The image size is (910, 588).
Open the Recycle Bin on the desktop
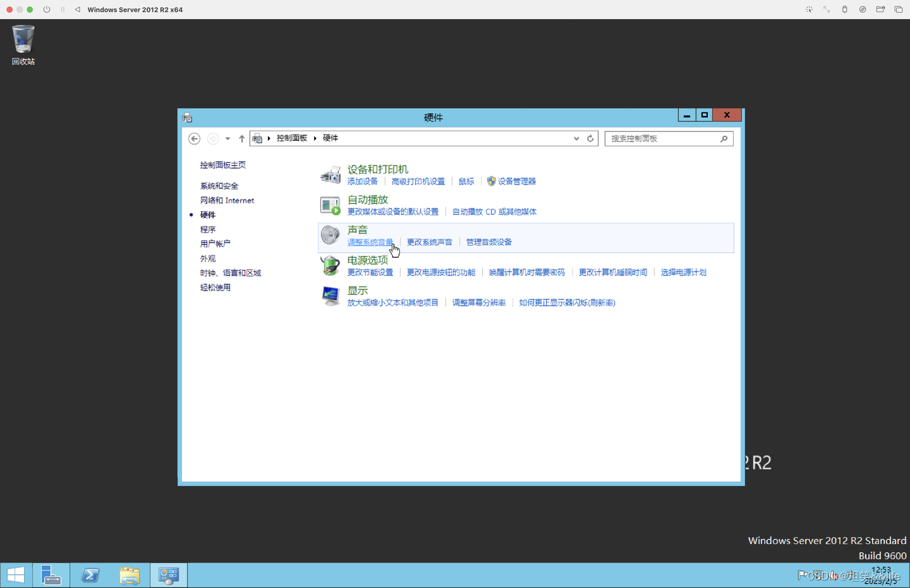point(23,45)
